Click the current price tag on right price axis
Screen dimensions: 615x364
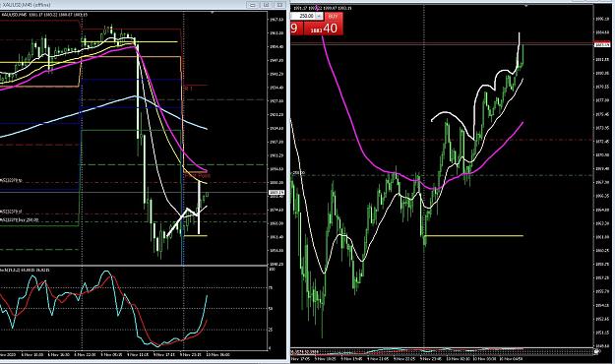[x=603, y=45]
